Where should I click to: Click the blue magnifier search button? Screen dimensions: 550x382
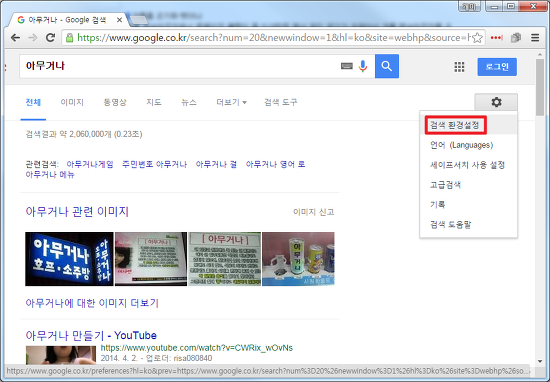[387, 66]
